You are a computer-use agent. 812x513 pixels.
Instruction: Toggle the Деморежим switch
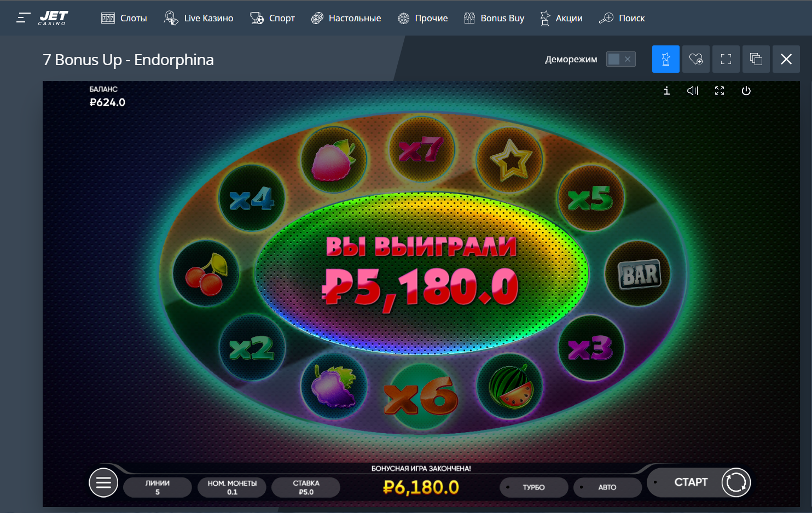click(621, 59)
